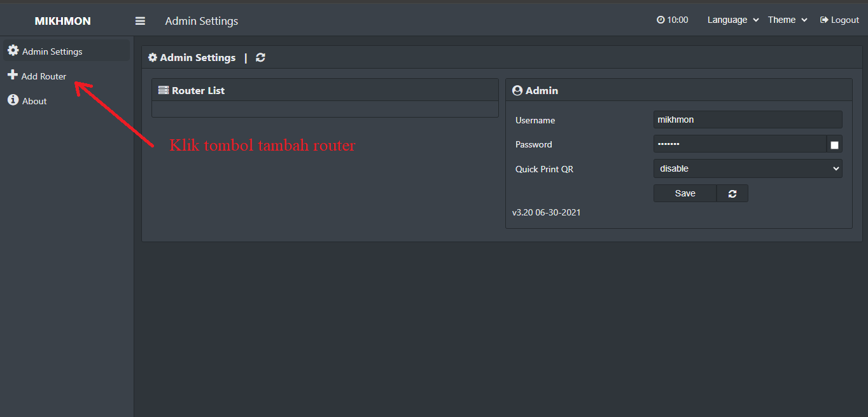Click the Password input field

pos(740,144)
